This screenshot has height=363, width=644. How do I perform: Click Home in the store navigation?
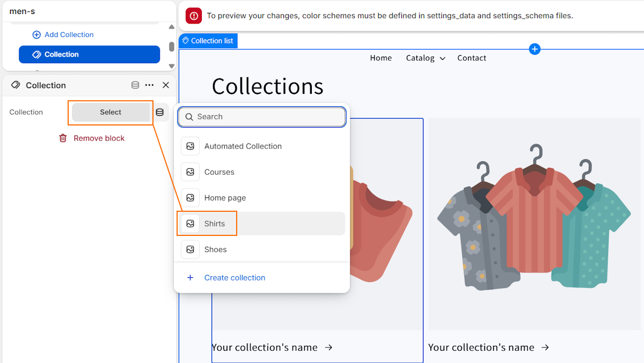tap(381, 58)
